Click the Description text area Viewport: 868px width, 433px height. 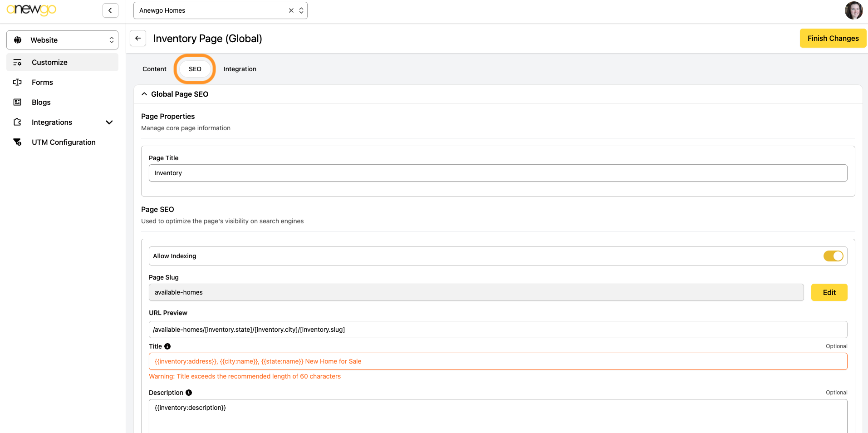tap(498, 416)
